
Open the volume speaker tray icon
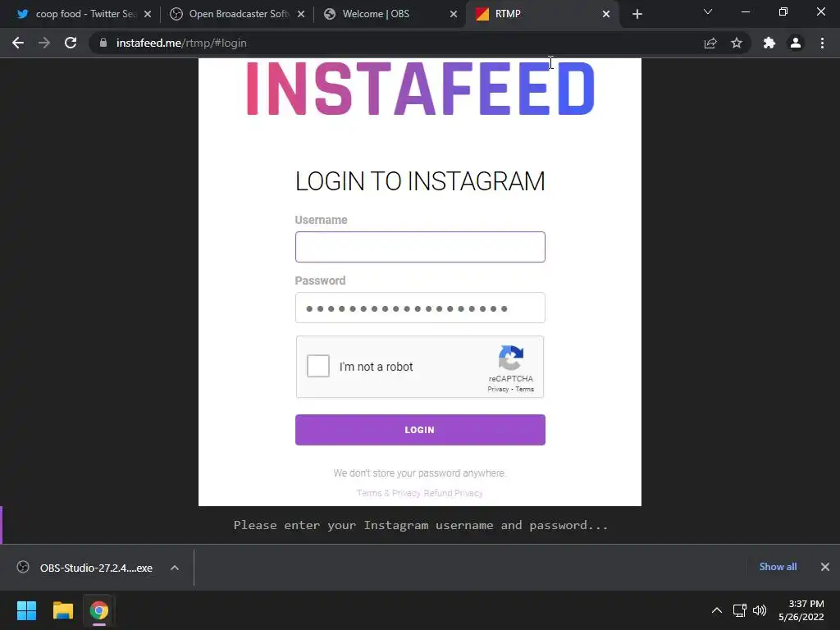point(760,610)
